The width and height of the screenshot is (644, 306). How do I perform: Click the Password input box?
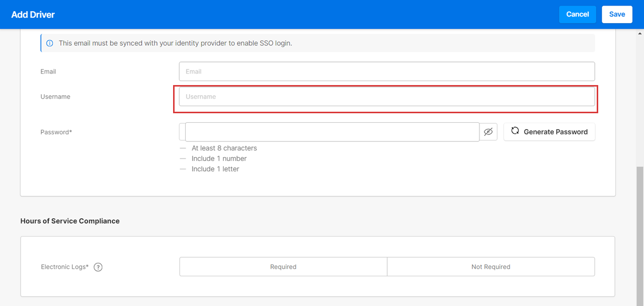(332, 132)
